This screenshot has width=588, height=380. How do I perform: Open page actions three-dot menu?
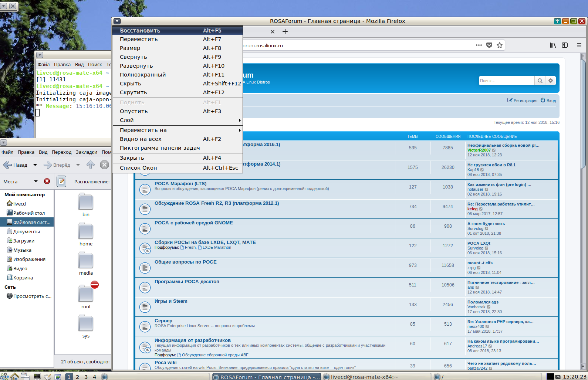point(479,45)
